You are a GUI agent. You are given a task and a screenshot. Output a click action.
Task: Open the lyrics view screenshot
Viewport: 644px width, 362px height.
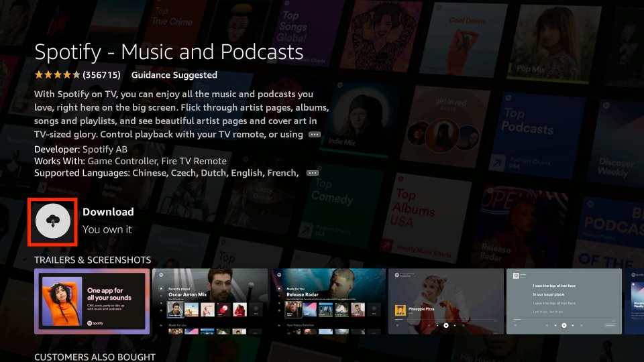coord(564,301)
